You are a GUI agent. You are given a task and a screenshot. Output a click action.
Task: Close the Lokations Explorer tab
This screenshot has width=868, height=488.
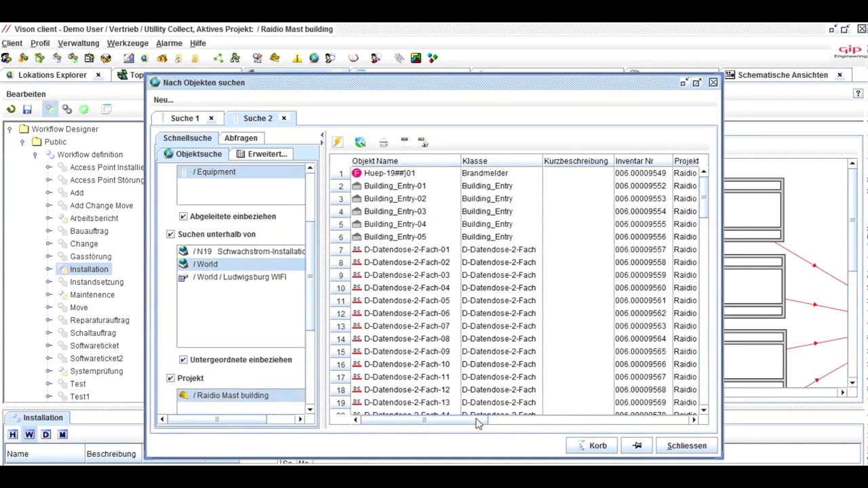pos(98,75)
